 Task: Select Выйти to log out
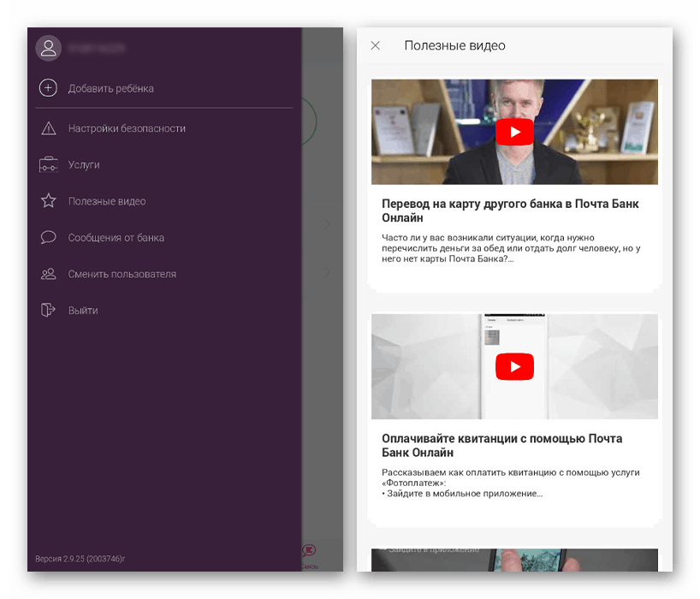coord(83,311)
